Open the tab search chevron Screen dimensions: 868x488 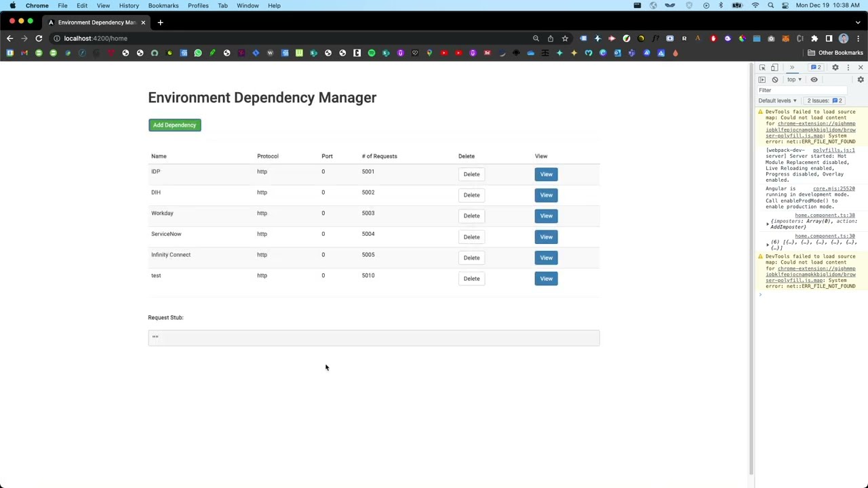858,22
